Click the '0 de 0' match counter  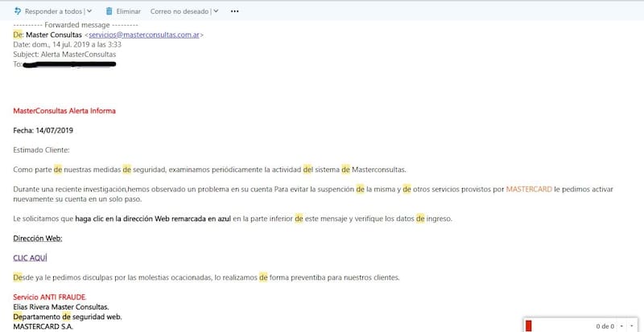click(604, 326)
